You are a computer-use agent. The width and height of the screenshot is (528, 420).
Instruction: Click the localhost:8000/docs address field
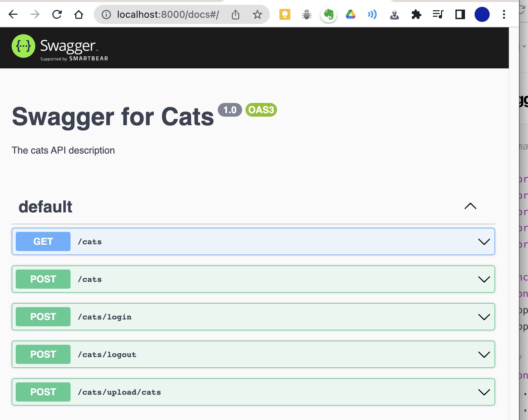coord(168,14)
